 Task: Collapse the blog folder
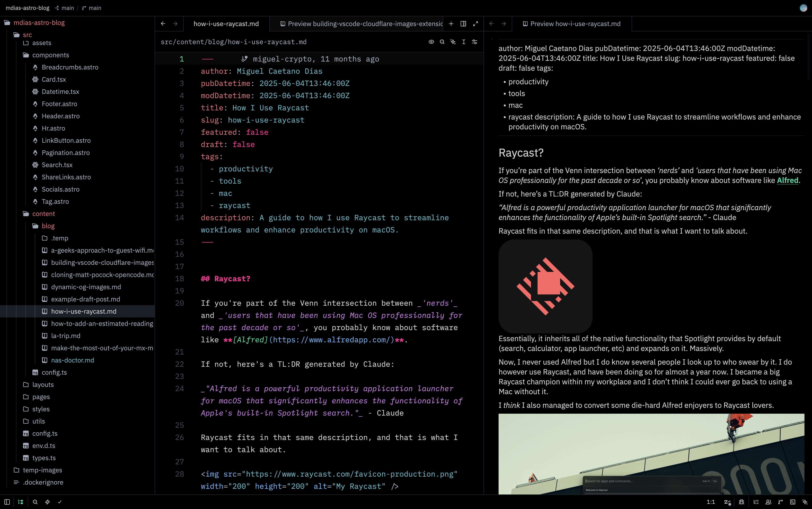[x=78, y=226]
